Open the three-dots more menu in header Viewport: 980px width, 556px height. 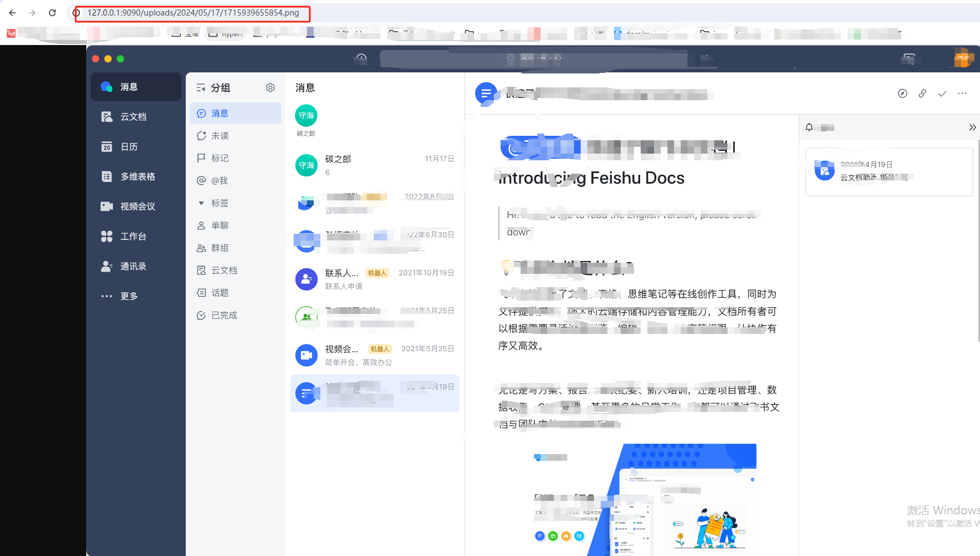tap(962, 94)
